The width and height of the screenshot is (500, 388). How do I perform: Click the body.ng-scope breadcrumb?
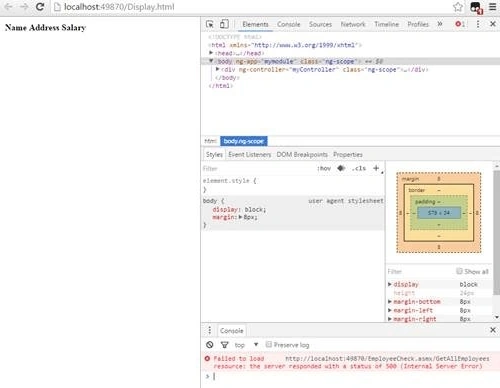244,141
